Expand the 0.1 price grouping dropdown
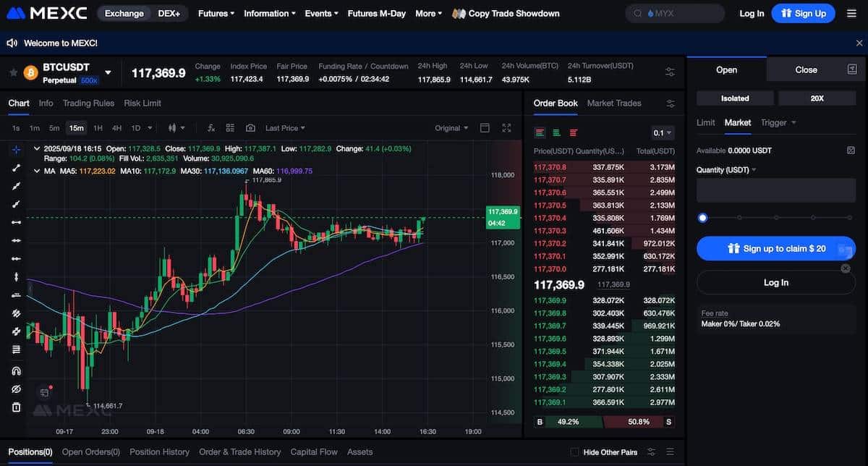868x466 pixels. (x=663, y=133)
